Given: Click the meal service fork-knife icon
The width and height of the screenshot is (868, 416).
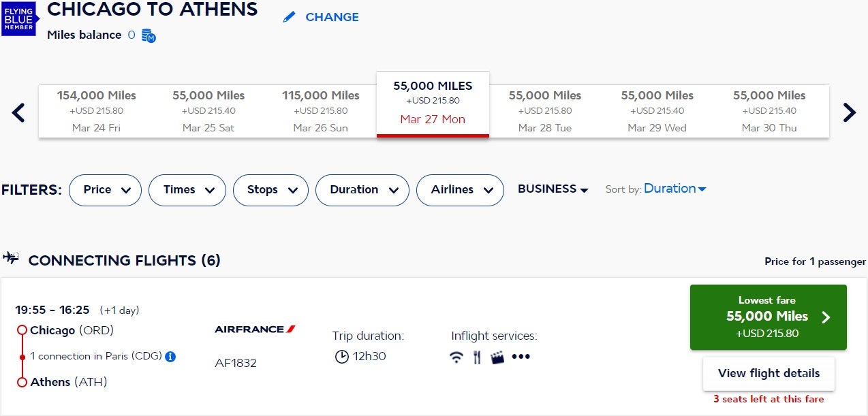Looking at the screenshot, I should point(477,357).
